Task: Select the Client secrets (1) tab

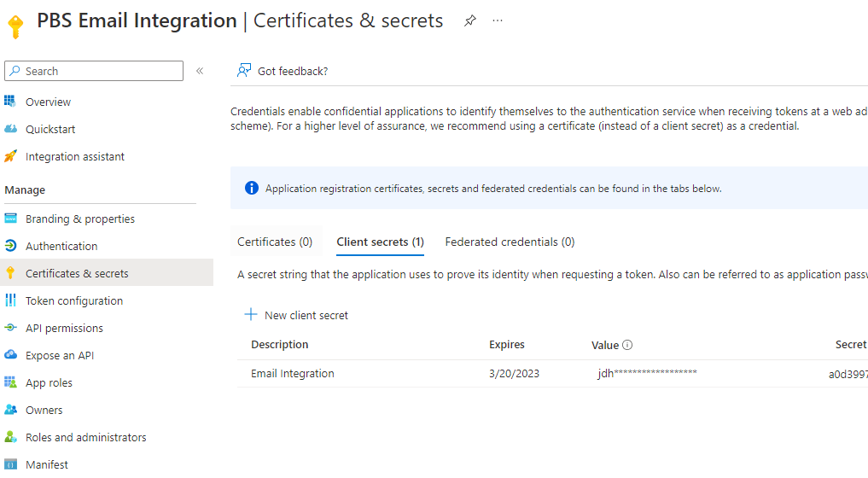Action: [380, 242]
